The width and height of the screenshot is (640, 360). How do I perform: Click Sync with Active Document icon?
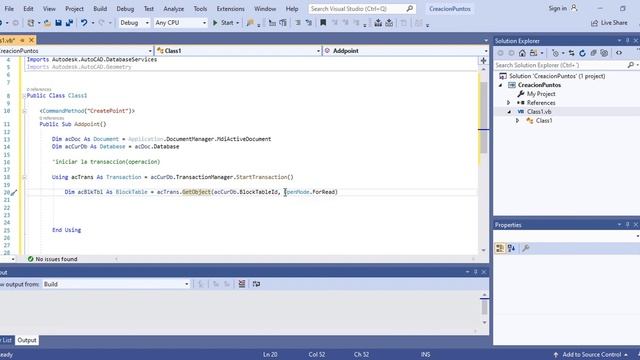tap(571, 53)
